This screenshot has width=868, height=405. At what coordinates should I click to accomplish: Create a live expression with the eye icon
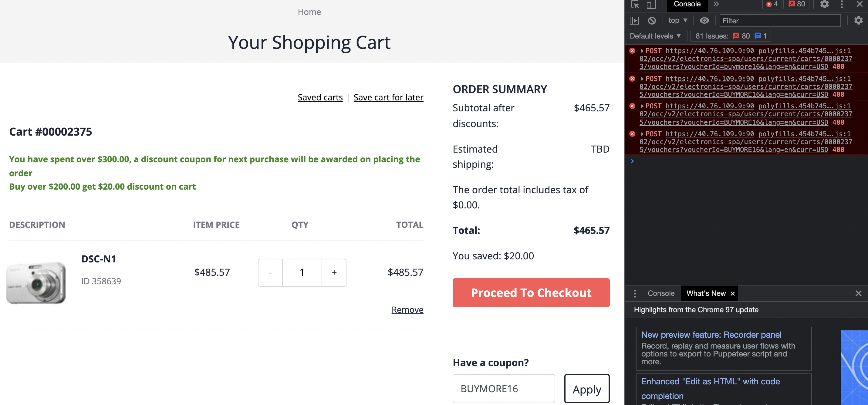(x=704, y=20)
